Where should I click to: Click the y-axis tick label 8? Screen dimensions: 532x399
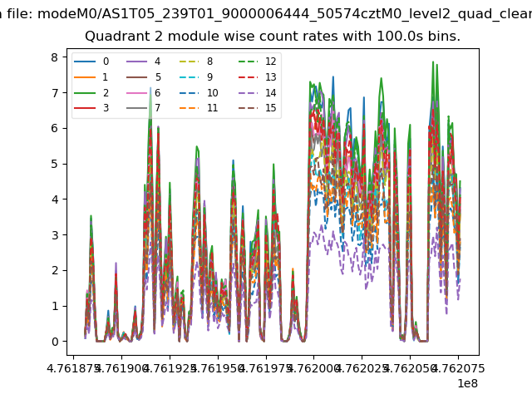coord(55,57)
